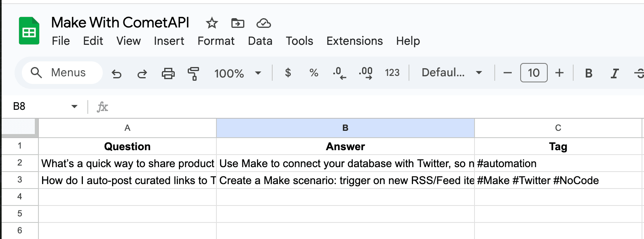Open the 123 more formats button
644x239 pixels.
[x=392, y=73]
